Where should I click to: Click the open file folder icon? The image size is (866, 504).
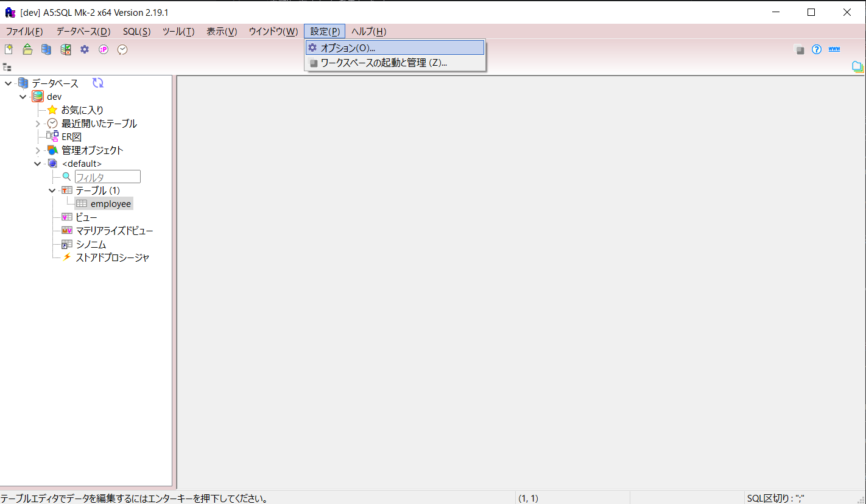[x=27, y=49]
